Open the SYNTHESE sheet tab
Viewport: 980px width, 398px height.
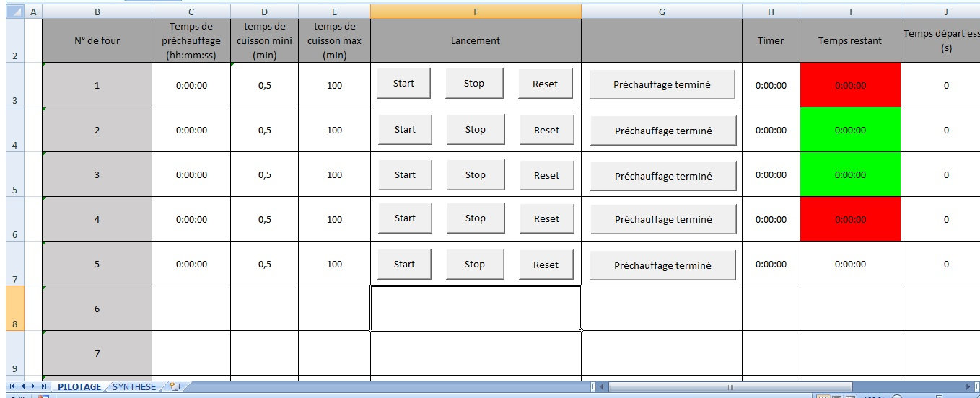tap(134, 387)
